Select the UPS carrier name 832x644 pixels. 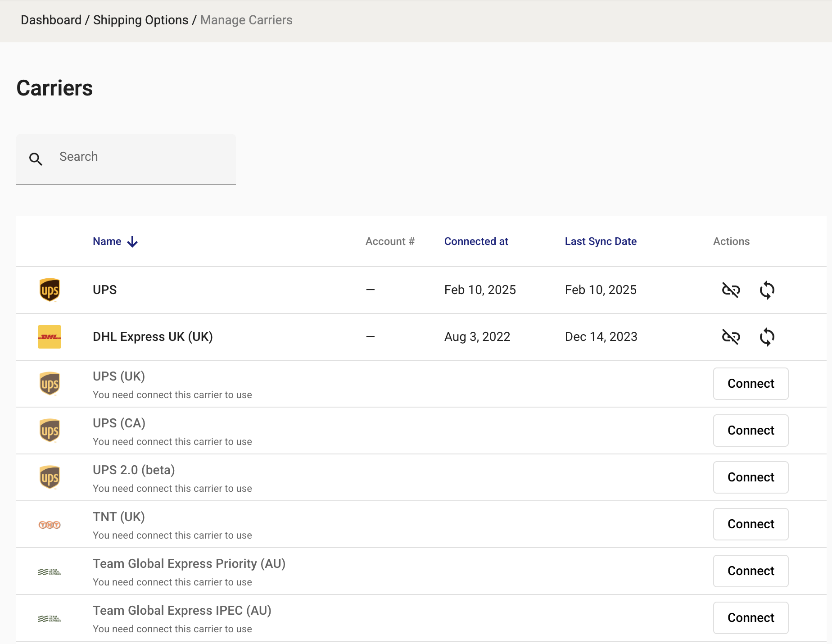coord(104,290)
